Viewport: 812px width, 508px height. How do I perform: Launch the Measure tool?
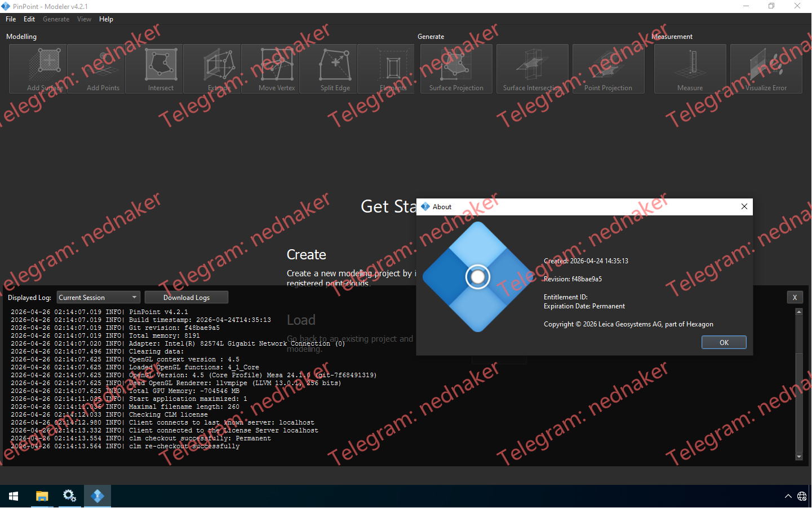[x=690, y=68]
